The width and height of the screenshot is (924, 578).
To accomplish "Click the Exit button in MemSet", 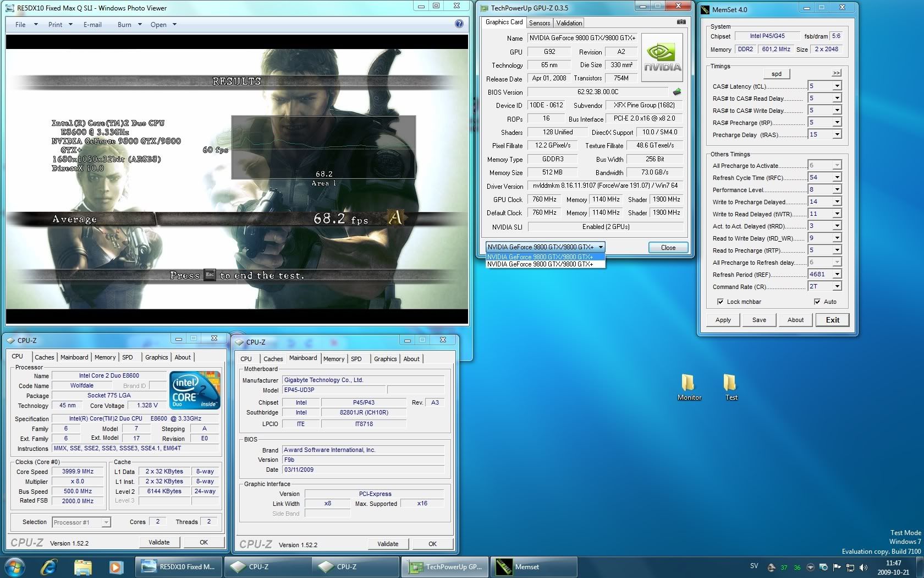I will pyautogui.click(x=832, y=320).
